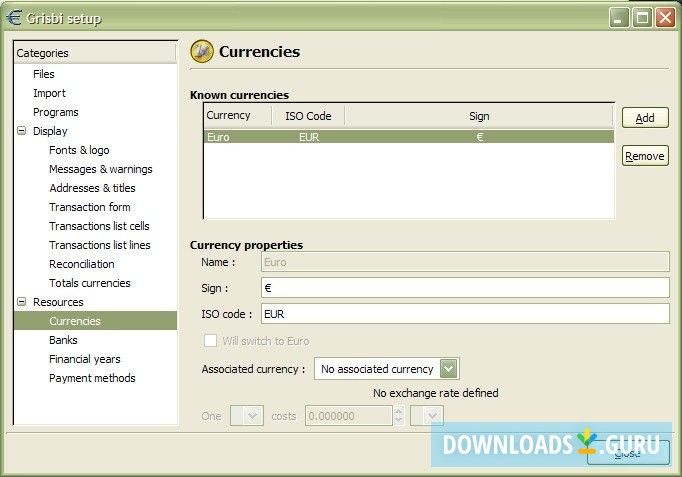Collapse the Resources tree node

21,301
